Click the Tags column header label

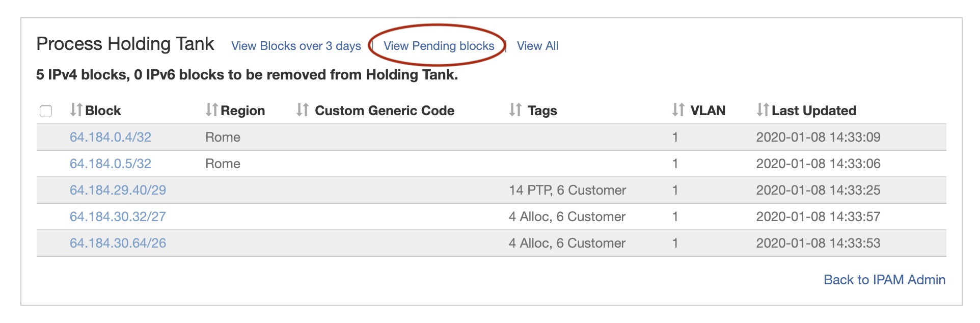pyautogui.click(x=542, y=111)
